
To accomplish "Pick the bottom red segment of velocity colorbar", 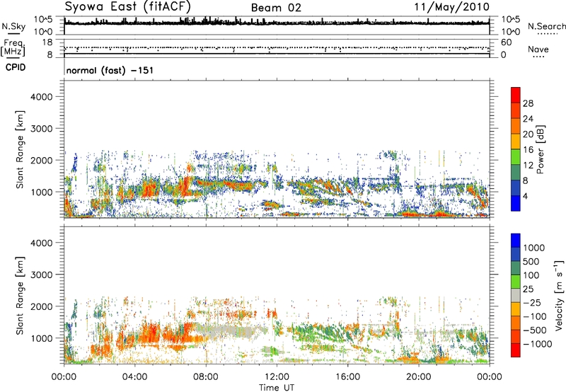I will (x=516, y=350).
